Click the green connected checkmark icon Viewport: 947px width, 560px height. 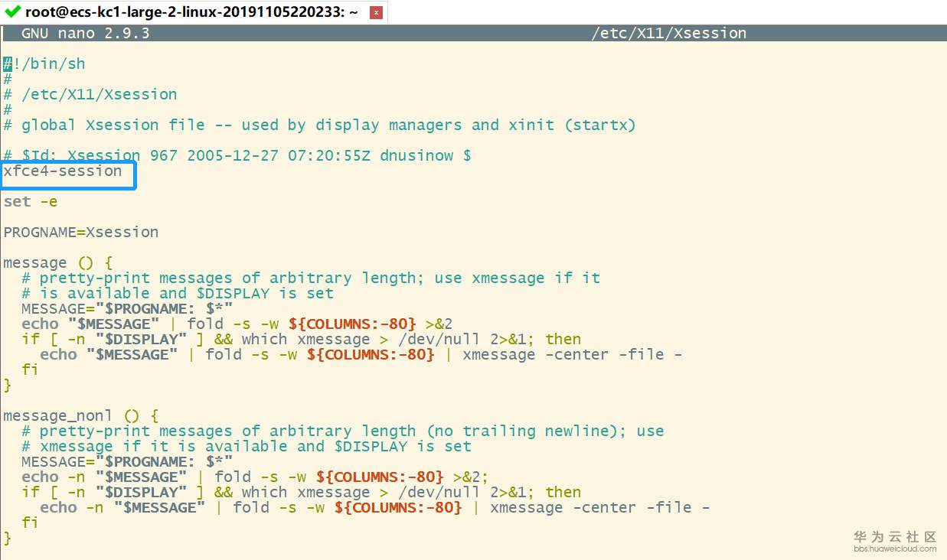pos(12,12)
